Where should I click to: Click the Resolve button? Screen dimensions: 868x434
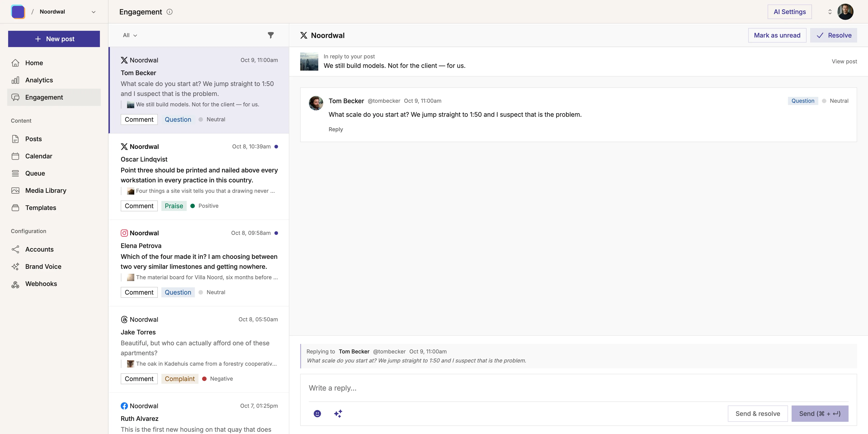click(834, 35)
